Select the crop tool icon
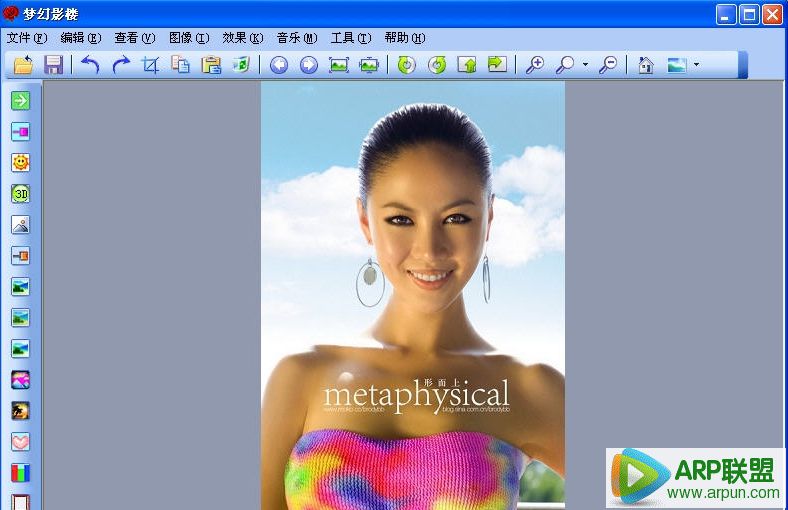788x510 pixels. tap(150, 65)
